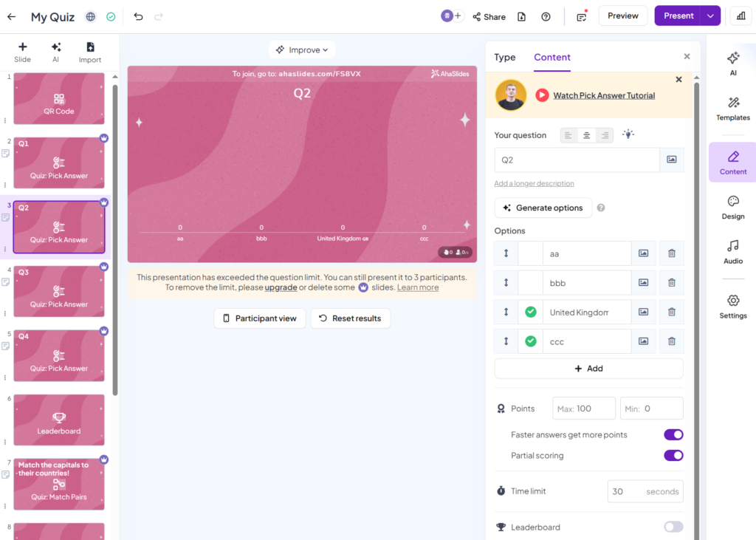Expand the Improve dropdown above slide
756x540 pixels.
302,50
